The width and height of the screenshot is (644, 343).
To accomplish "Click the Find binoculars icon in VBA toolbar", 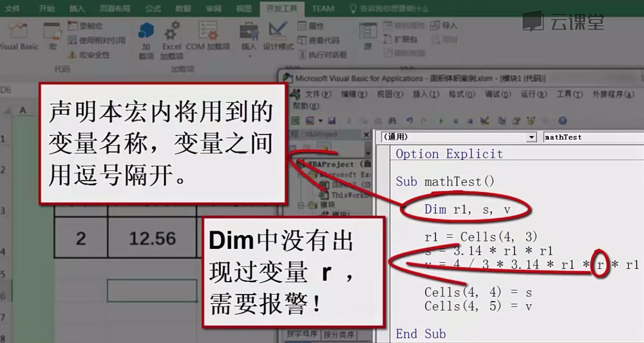I will click(392, 121).
